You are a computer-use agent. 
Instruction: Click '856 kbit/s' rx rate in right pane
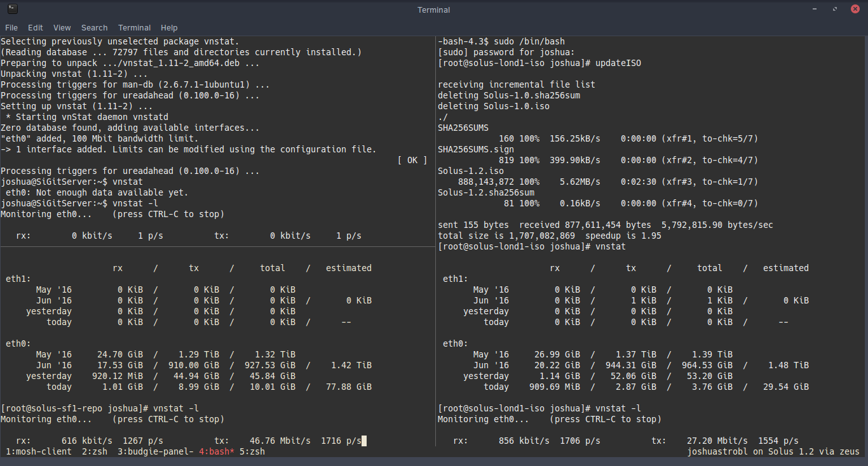tap(524, 441)
